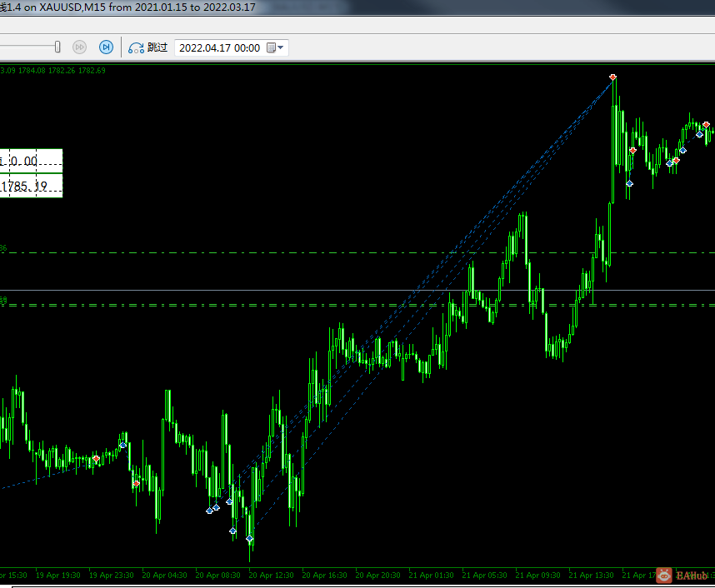This screenshot has width=715, height=588.
Task: Click the 19 Apr 23:30 time label
Action: [112, 576]
